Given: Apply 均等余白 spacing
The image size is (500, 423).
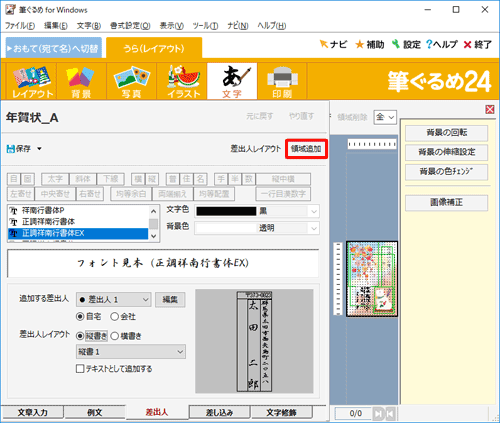Looking at the screenshot, I should click(131, 194).
